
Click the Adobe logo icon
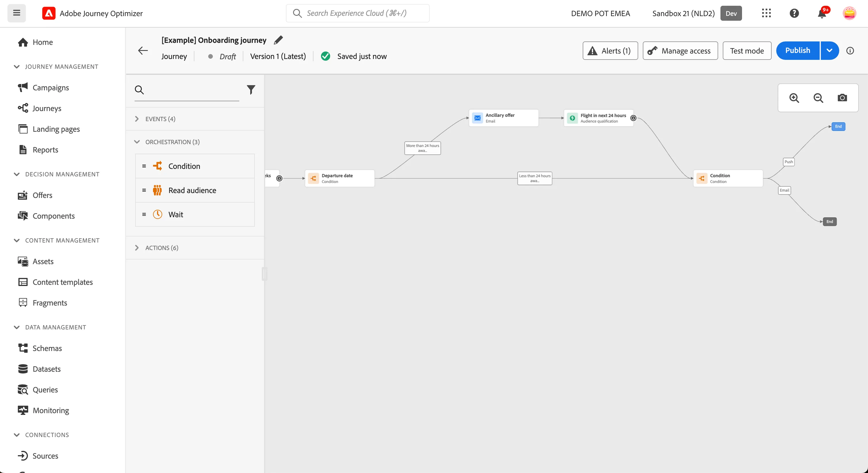(49, 13)
